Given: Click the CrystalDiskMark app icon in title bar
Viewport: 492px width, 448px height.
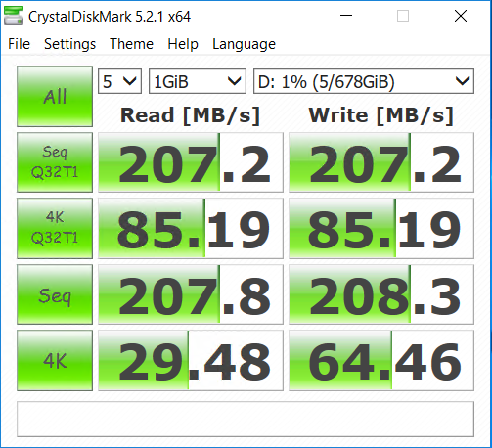Looking at the screenshot, I should click(x=14, y=16).
